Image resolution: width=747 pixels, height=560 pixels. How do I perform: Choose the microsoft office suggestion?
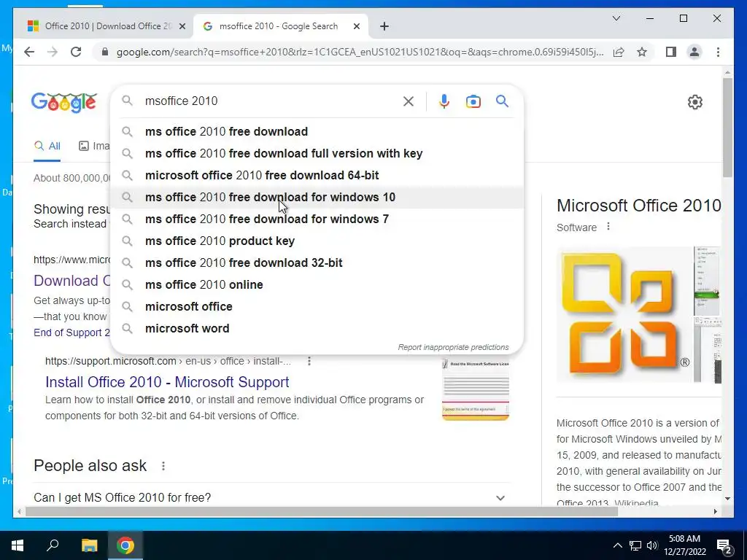click(x=317, y=307)
